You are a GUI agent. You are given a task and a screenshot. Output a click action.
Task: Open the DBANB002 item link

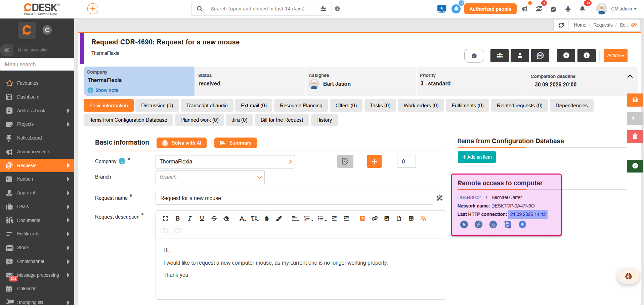[469, 197]
